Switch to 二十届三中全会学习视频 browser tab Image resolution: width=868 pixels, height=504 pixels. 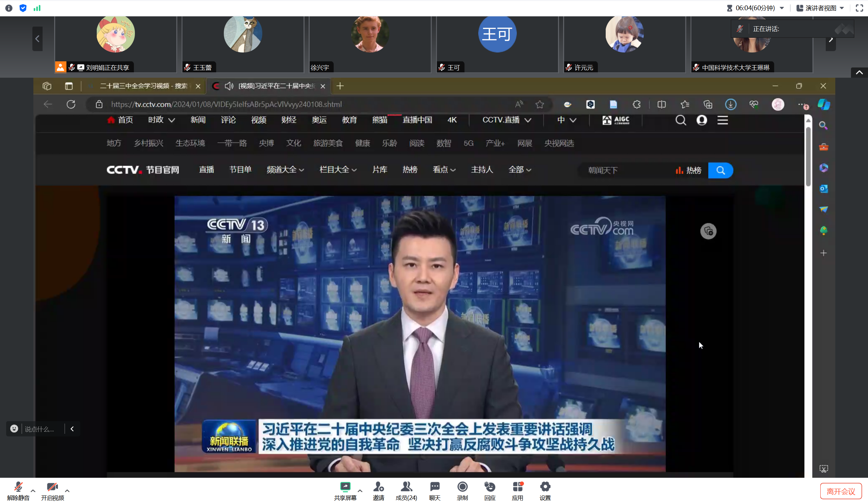(144, 86)
